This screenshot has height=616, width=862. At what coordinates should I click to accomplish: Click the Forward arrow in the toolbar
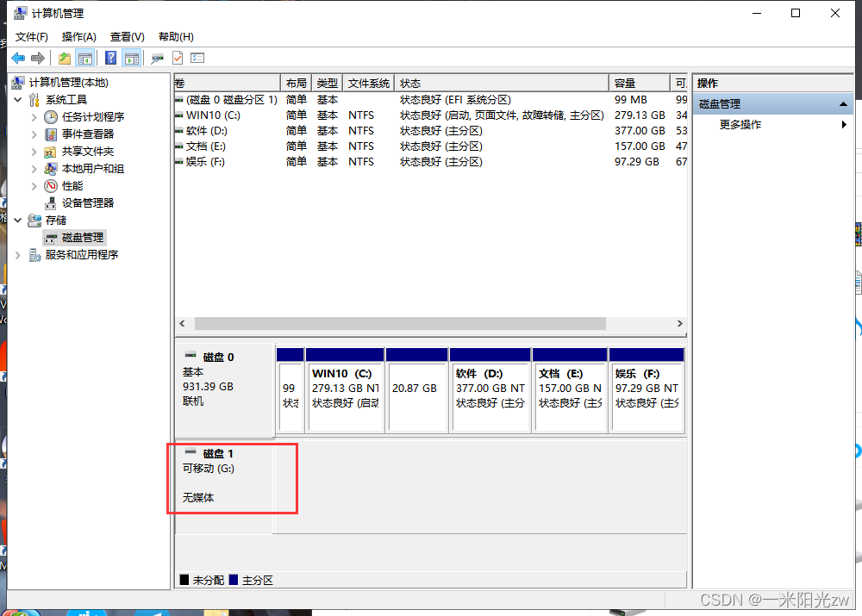38,58
